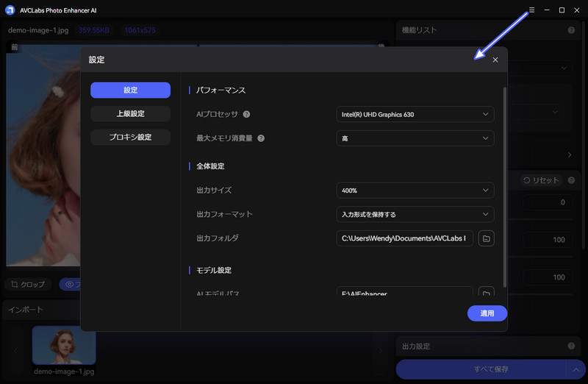Image resolution: width=588 pixels, height=384 pixels.
Task: Click the help icon next to AIプロセッサ
Action: coord(246,114)
